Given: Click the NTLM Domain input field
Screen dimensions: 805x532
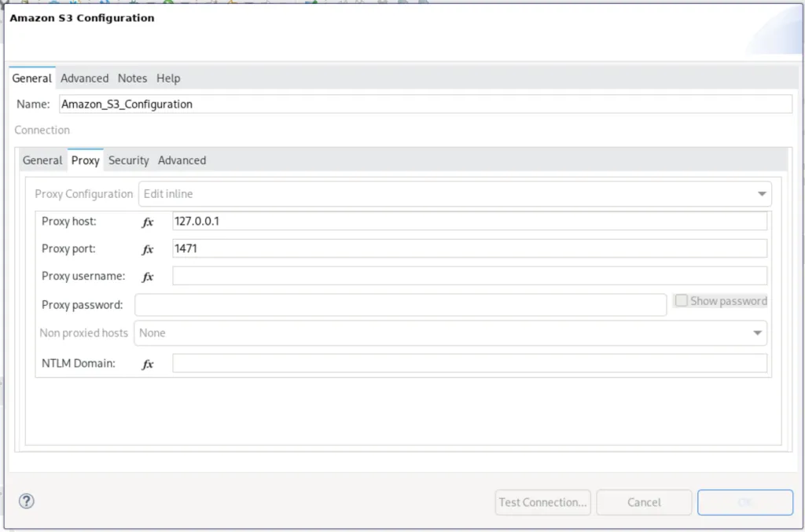Looking at the screenshot, I should [469, 364].
